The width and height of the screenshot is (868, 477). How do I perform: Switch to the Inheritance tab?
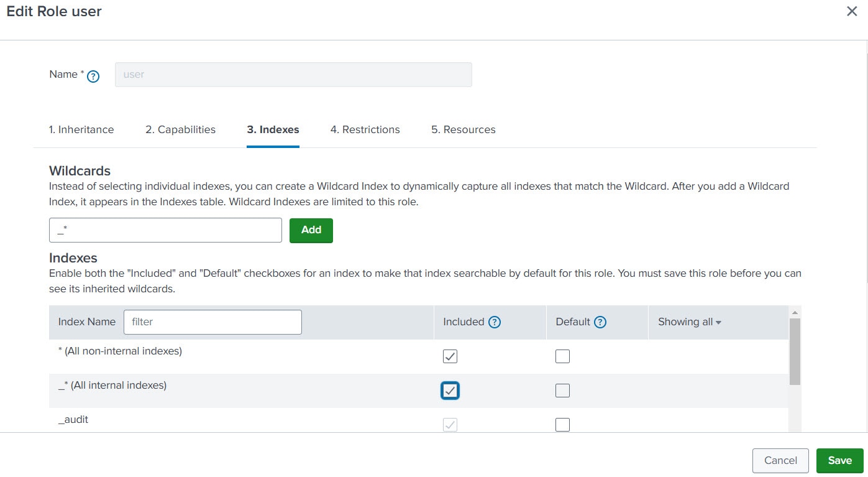point(81,129)
